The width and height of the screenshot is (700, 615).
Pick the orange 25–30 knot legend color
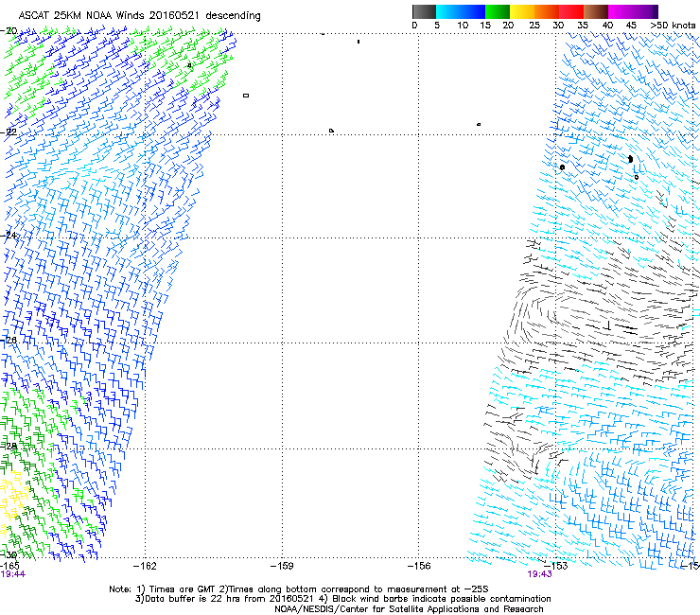547,11
